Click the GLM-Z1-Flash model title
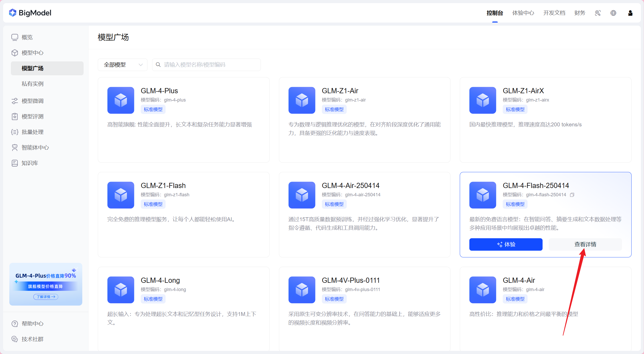 163,186
